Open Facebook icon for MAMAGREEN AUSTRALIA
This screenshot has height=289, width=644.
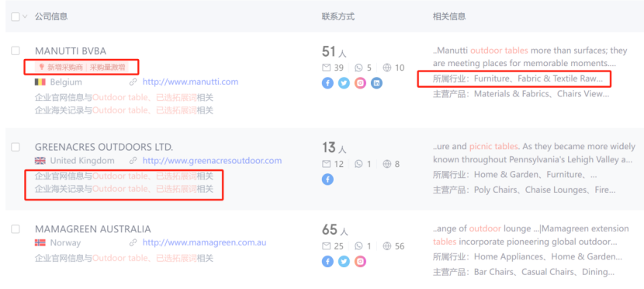327,261
